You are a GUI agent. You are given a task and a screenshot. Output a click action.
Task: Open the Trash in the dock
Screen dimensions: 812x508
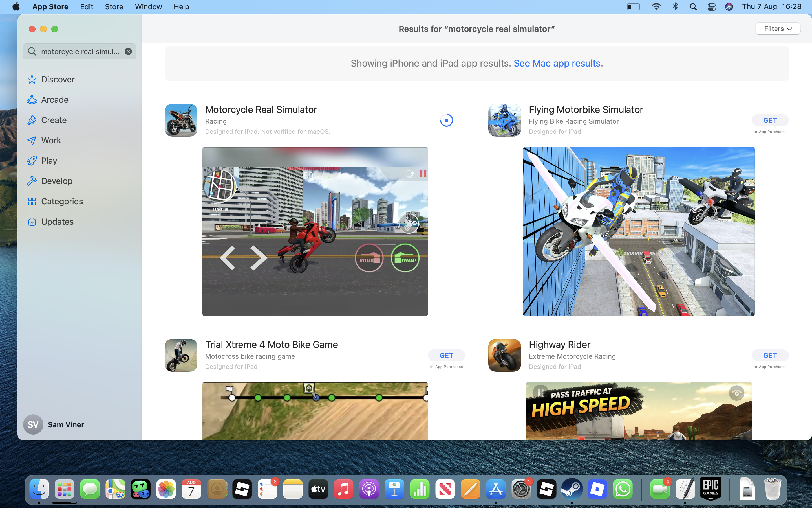point(773,489)
